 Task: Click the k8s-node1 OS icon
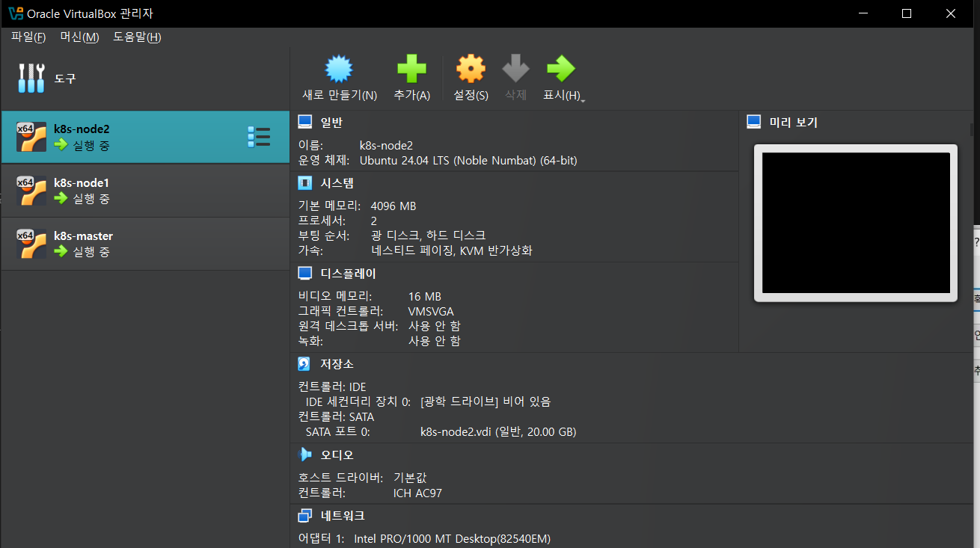coord(31,191)
